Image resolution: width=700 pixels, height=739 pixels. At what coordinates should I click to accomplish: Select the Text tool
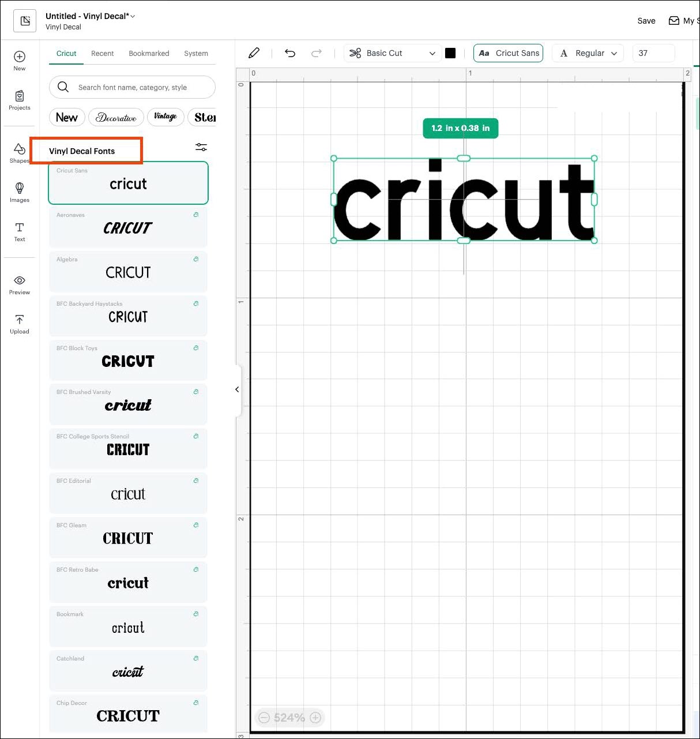tap(20, 228)
